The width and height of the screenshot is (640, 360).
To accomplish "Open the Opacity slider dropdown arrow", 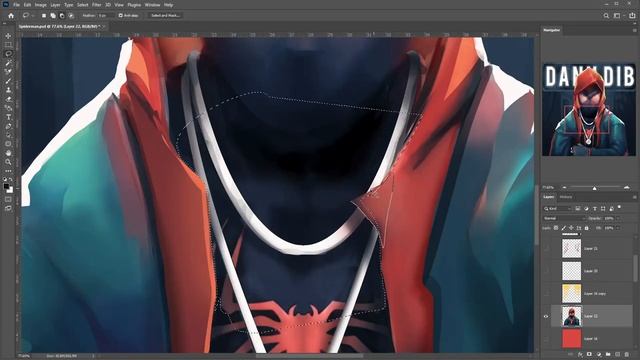I will point(618,218).
